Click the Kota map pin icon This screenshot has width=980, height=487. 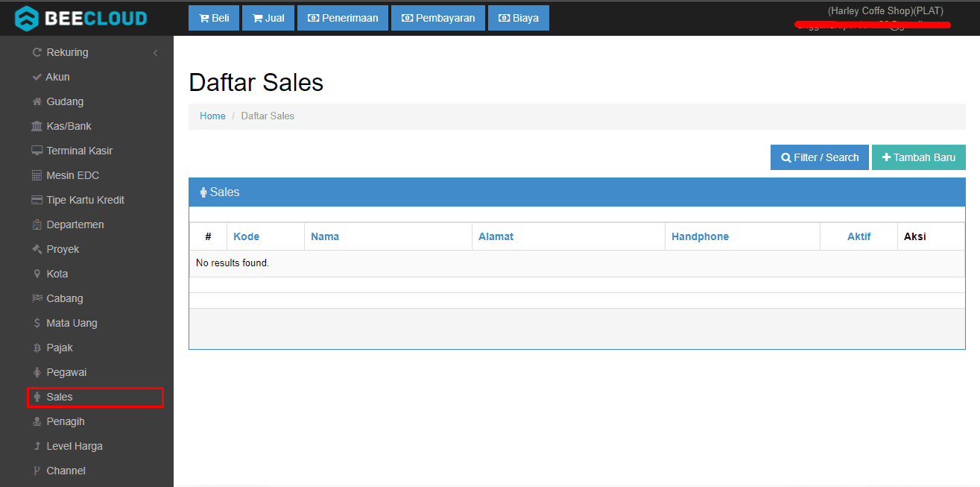point(37,274)
